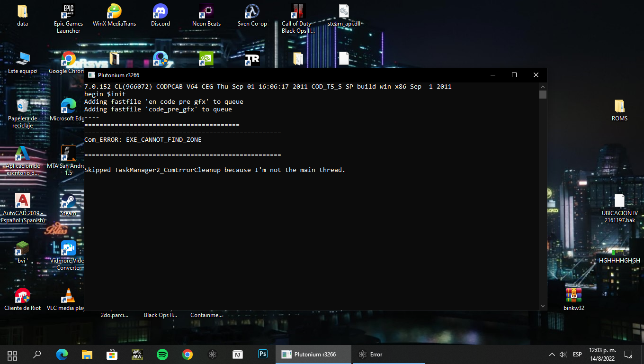Image resolution: width=644 pixels, height=364 pixels.
Task: Open taskbar search magnifier
Action: 37,355
